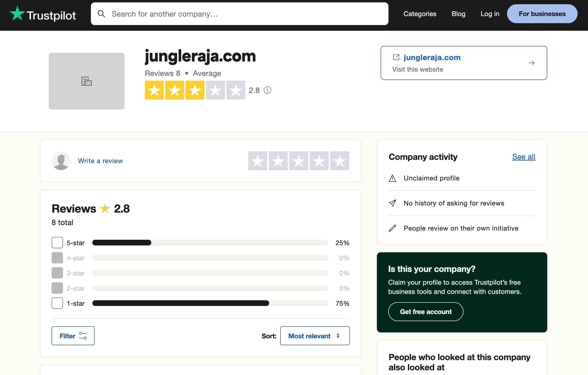This screenshot has width=588, height=375.
Task: Rate two stars in the review box
Action: tap(278, 161)
